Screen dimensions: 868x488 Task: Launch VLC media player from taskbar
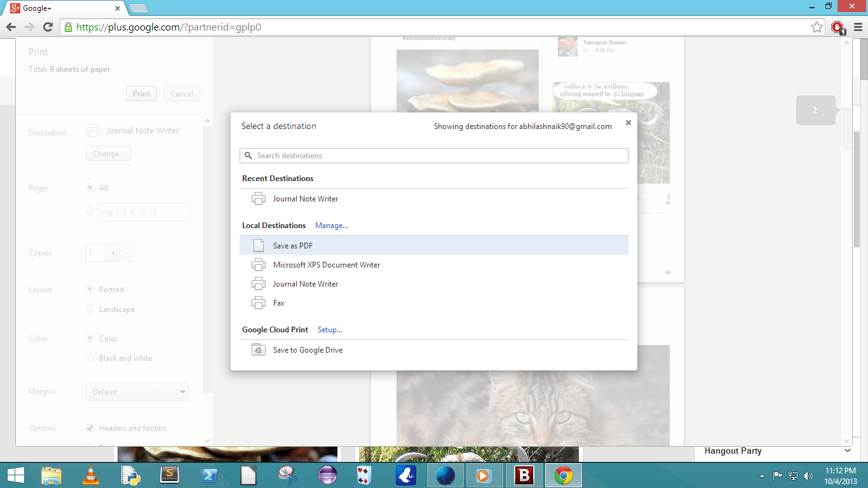92,475
